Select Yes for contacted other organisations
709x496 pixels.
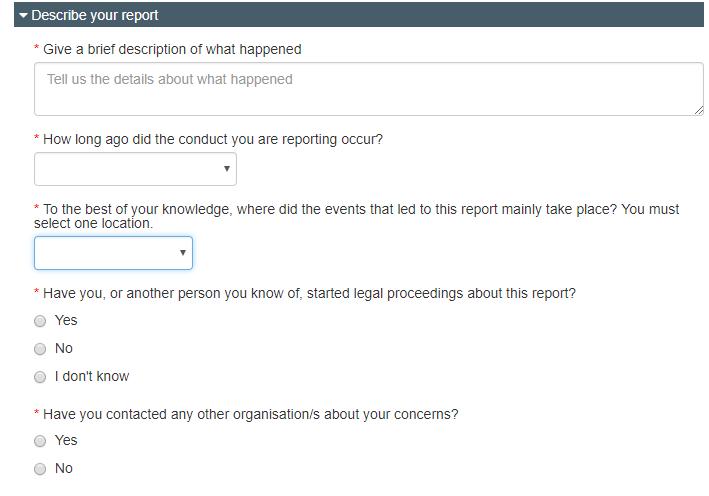click(x=40, y=441)
